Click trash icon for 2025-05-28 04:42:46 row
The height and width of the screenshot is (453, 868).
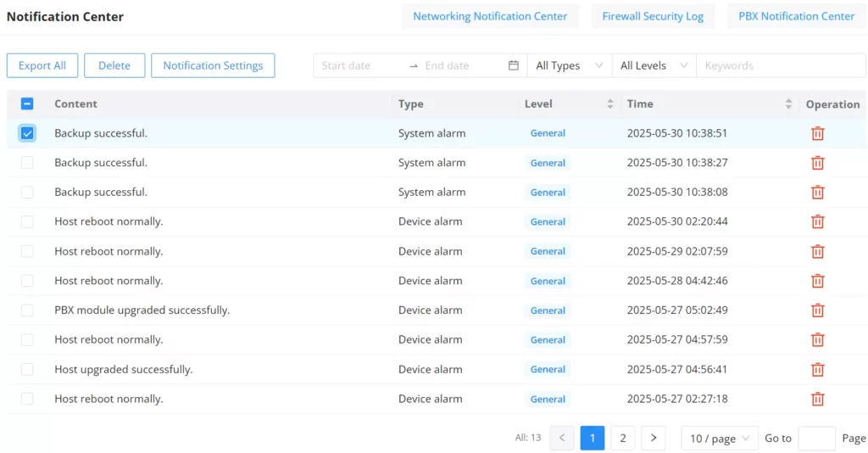point(818,281)
